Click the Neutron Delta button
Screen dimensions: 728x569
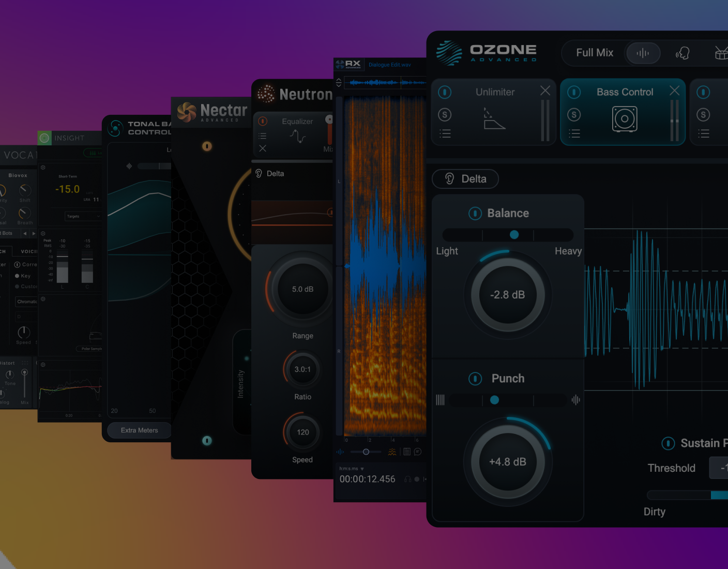pos(270,174)
